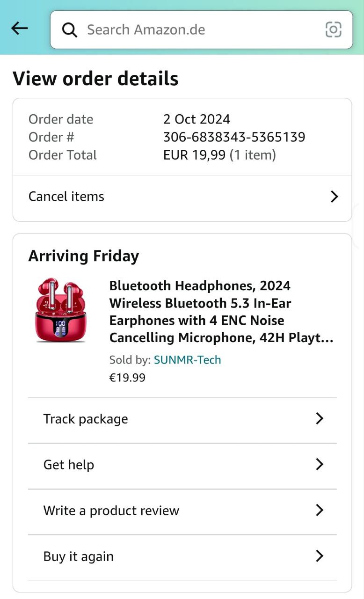
Task: Click the chevron next to Buy it again
Action: click(x=320, y=556)
